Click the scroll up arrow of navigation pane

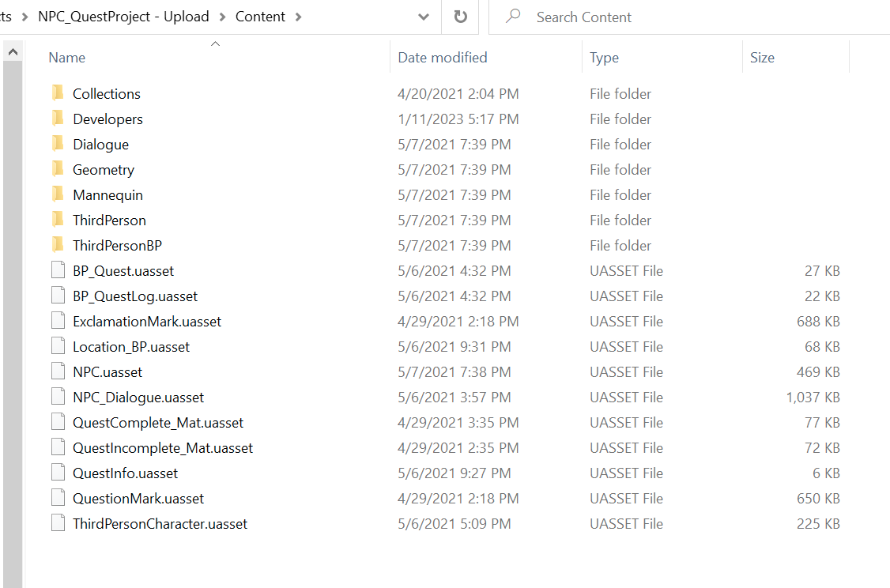(x=13, y=53)
